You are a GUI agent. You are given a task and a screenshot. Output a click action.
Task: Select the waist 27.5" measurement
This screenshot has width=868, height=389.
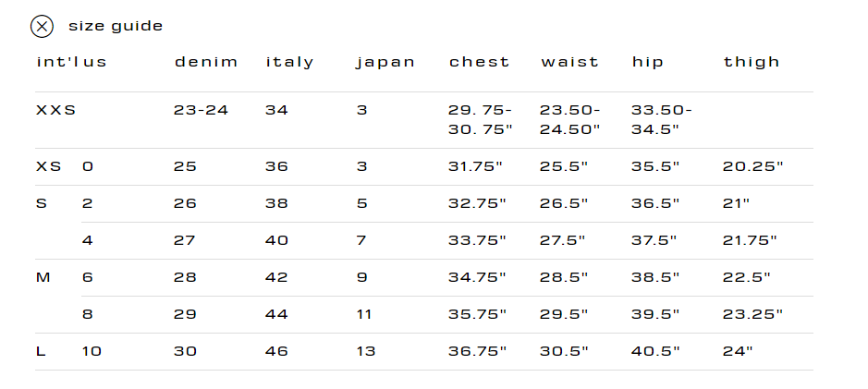[x=562, y=241]
